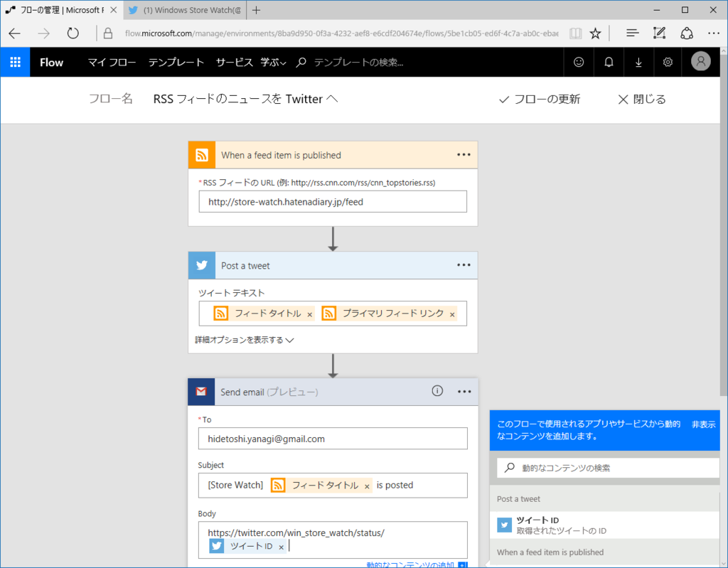Open the feed trigger ellipsis menu
Image resolution: width=728 pixels, height=568 pixels.
click(464, 155)
